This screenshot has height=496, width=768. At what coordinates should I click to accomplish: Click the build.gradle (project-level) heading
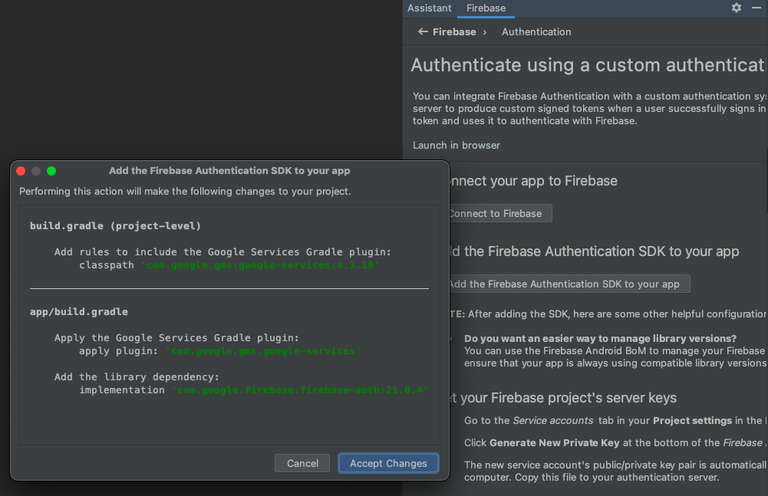pos(115,226)
